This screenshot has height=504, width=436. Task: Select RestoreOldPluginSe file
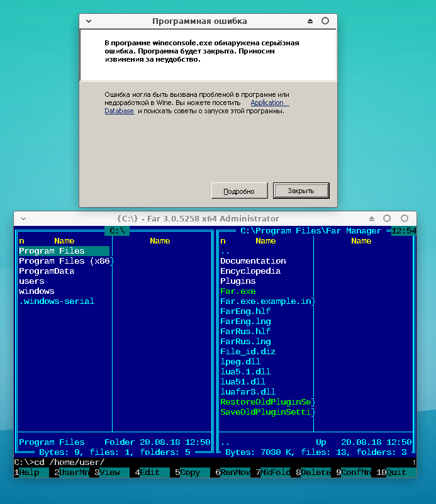tap(267, 402)
